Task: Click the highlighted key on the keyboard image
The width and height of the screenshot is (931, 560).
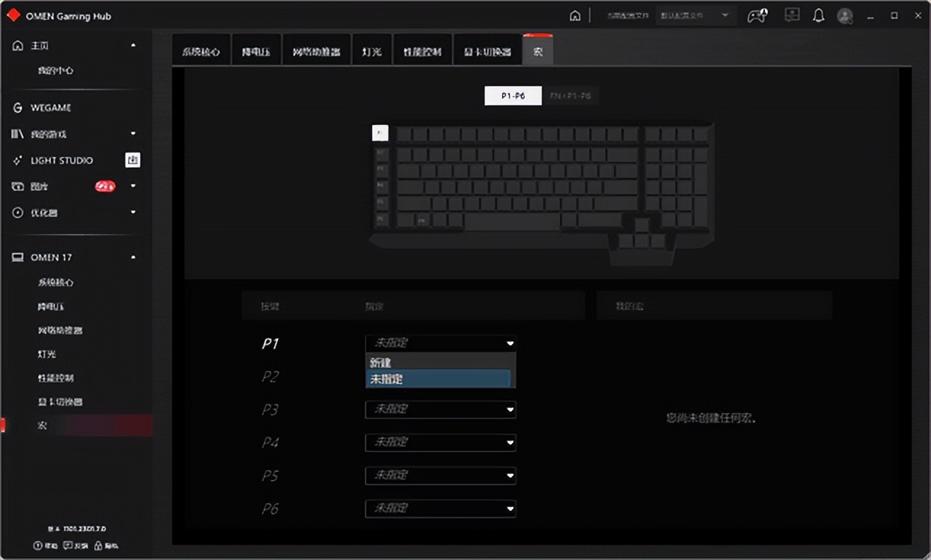Action: pyautogui.click(x=380, y=132)
